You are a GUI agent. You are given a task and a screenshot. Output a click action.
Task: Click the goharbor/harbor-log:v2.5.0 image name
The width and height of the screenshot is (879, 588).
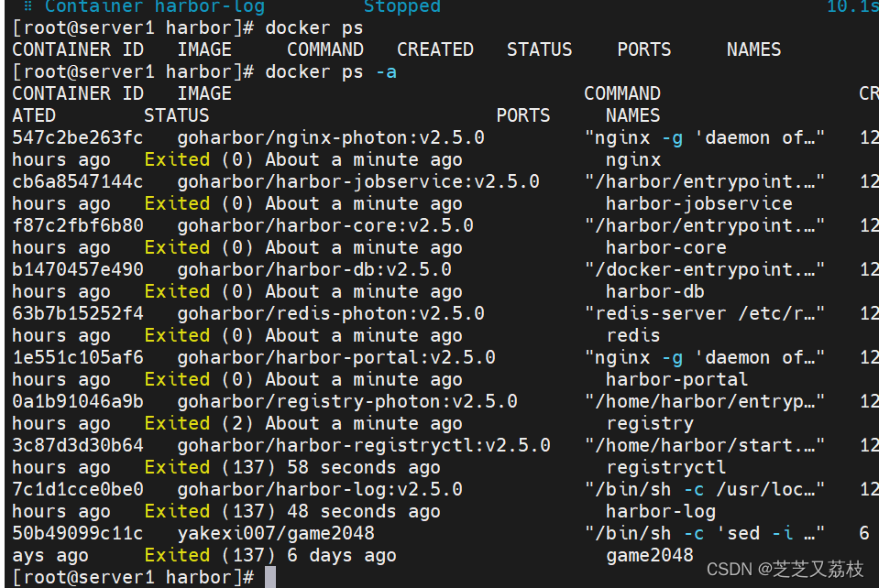click(x=320, y=489)
